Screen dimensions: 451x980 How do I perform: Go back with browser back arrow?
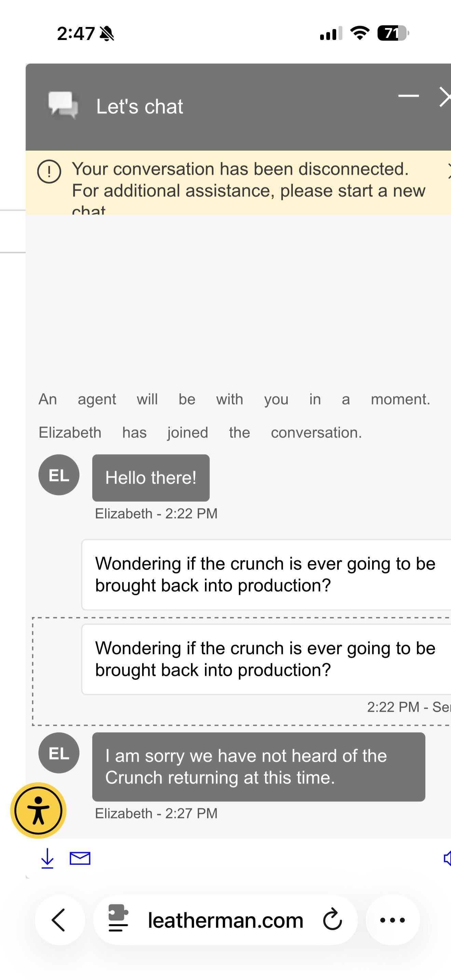59,920
